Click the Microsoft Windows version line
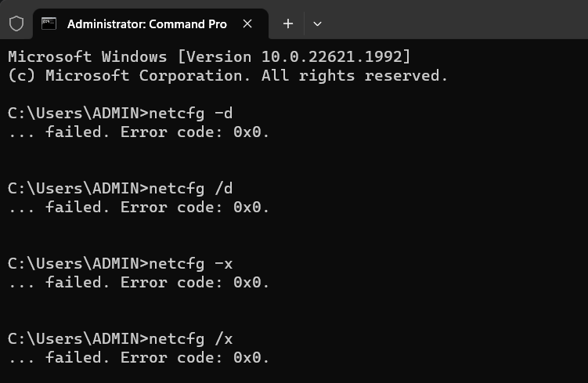This screenshot has height=383, width=588. point(209,57)
